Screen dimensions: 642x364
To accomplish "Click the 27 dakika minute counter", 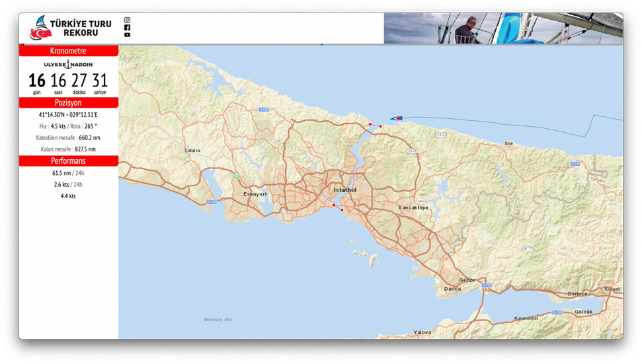I will pyautogui.click(x=79, y=83).
